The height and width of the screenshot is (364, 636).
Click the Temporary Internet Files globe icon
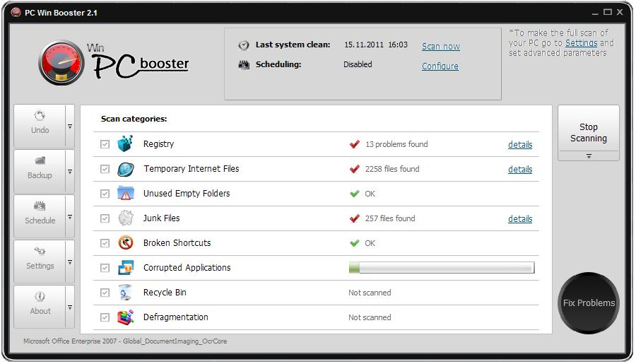point(126,169)
